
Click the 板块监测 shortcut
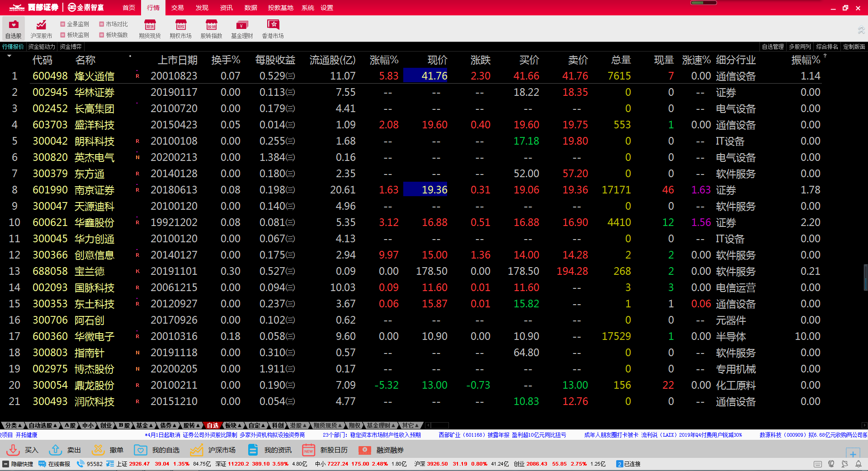point(75,35)
